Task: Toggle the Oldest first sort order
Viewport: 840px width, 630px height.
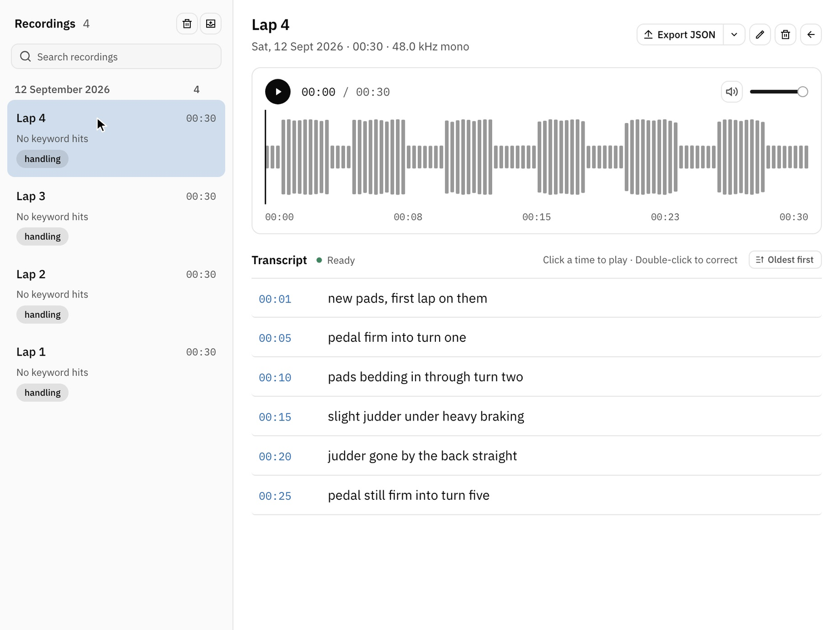Action: (x=785, y=260)
